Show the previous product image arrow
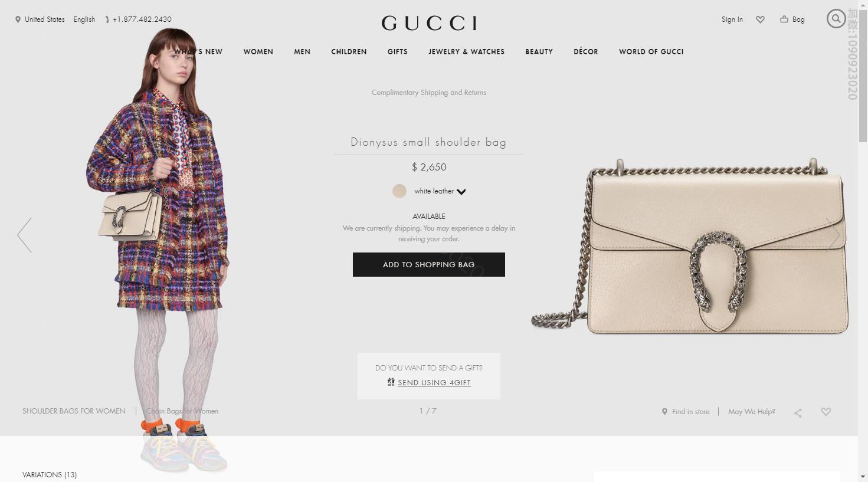868x482 pixels. tap(24, 235)
